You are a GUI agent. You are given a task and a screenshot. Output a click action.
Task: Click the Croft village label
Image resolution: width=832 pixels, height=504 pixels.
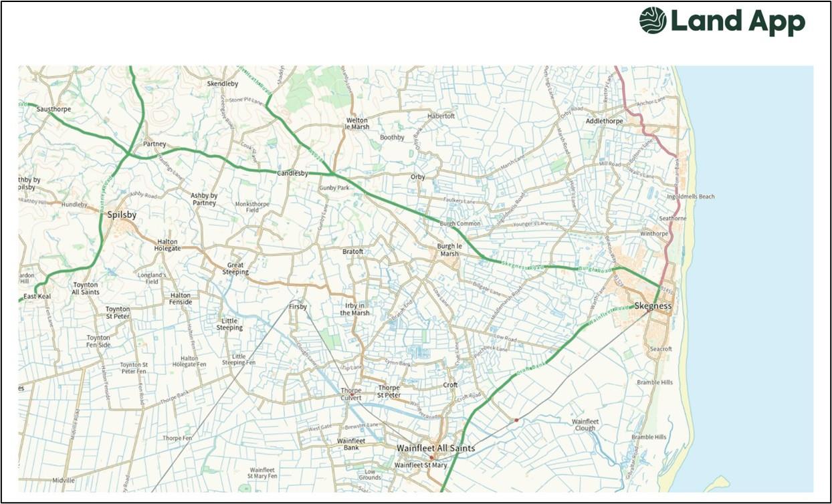[x=451, y=385]
